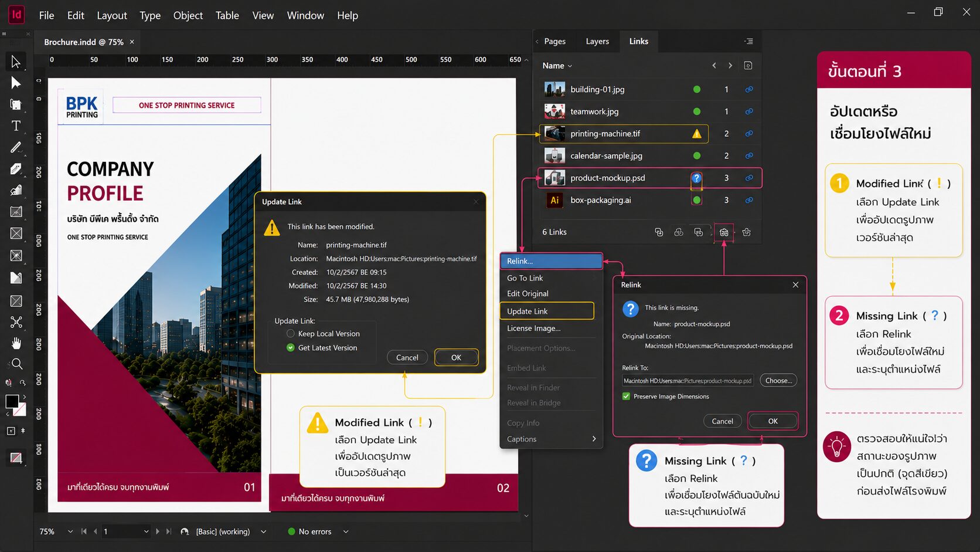Viewport: 980px width, 552px height.
Task: Open the Object menu
Action: click(188, 15)
